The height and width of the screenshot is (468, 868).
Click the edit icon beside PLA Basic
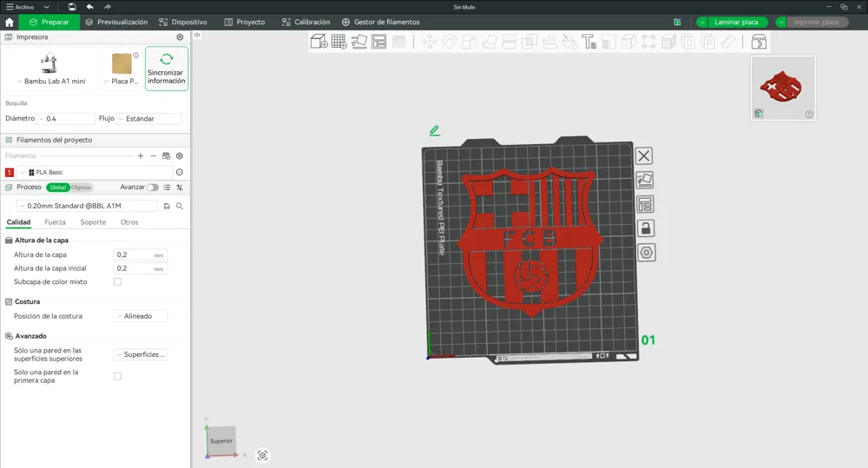click(180, 172)
